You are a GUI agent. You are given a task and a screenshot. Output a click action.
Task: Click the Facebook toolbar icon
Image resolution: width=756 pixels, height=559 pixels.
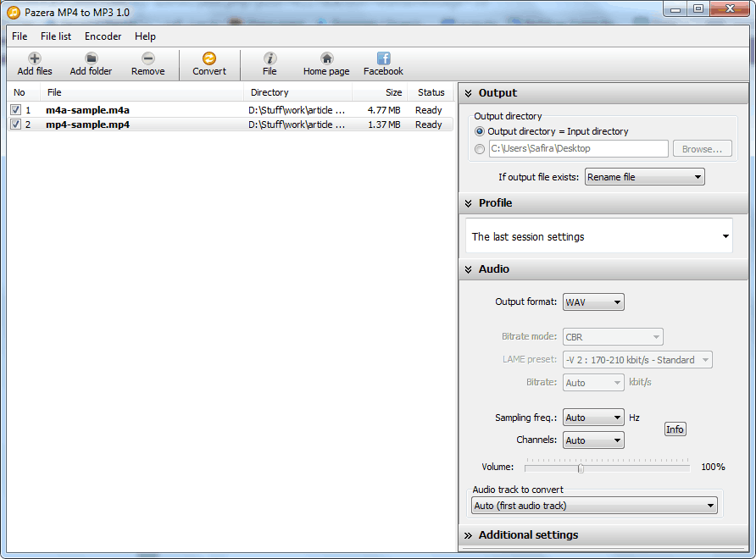point(383,58)
